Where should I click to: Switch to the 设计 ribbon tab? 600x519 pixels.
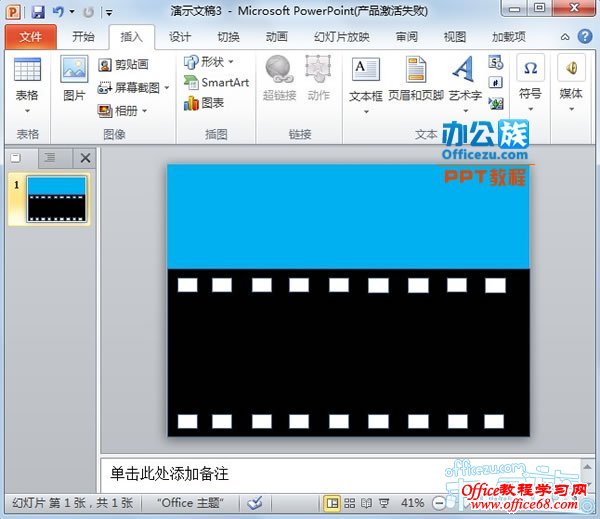point(180,37)
